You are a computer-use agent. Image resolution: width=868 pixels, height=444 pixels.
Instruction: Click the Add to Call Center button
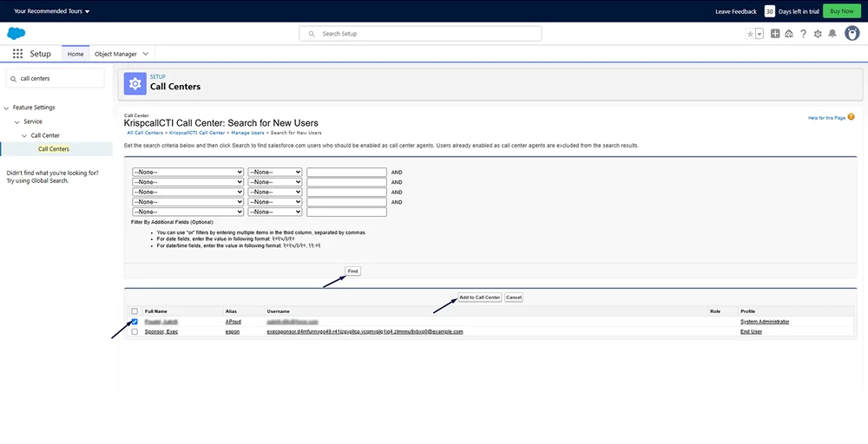[480, 297]
